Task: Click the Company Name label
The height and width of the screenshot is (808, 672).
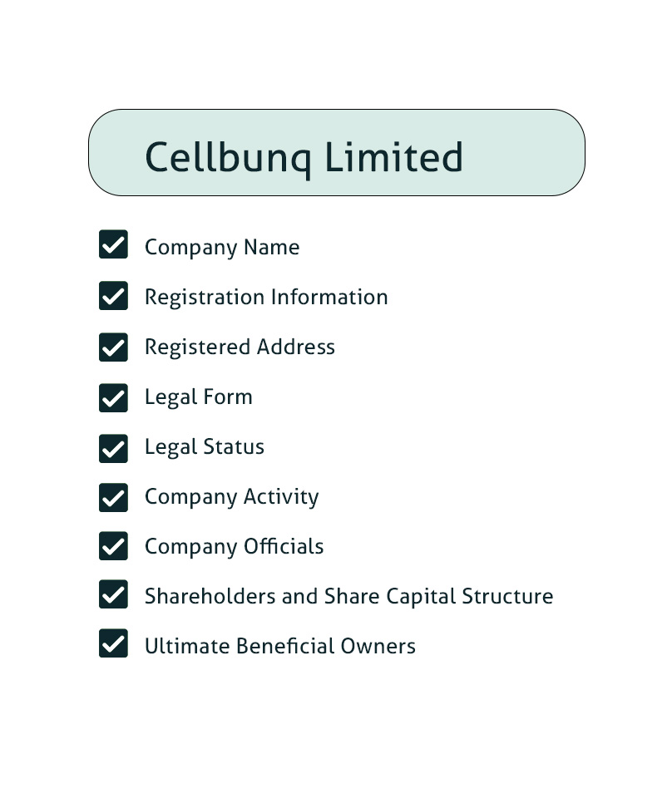Action: [222, 248]
